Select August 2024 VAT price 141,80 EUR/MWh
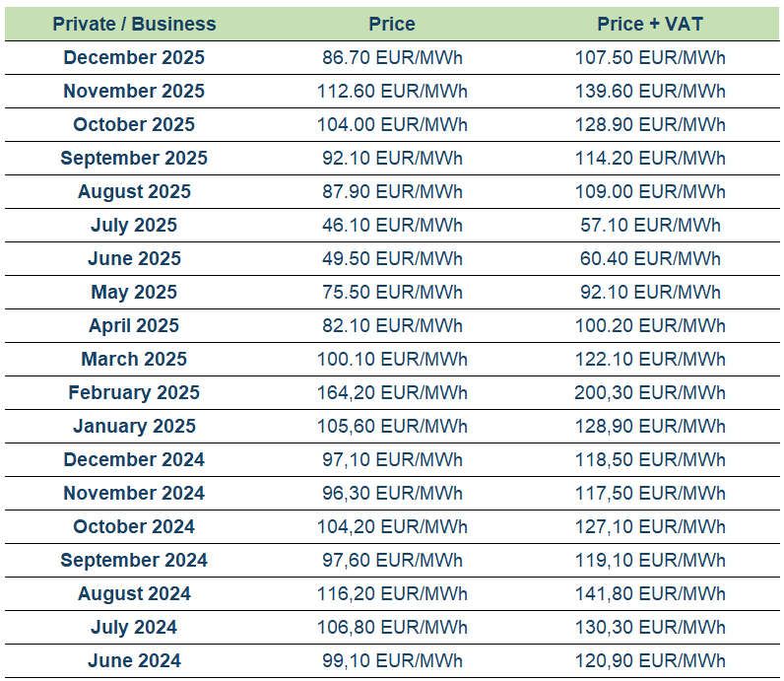 click(650, 593)
